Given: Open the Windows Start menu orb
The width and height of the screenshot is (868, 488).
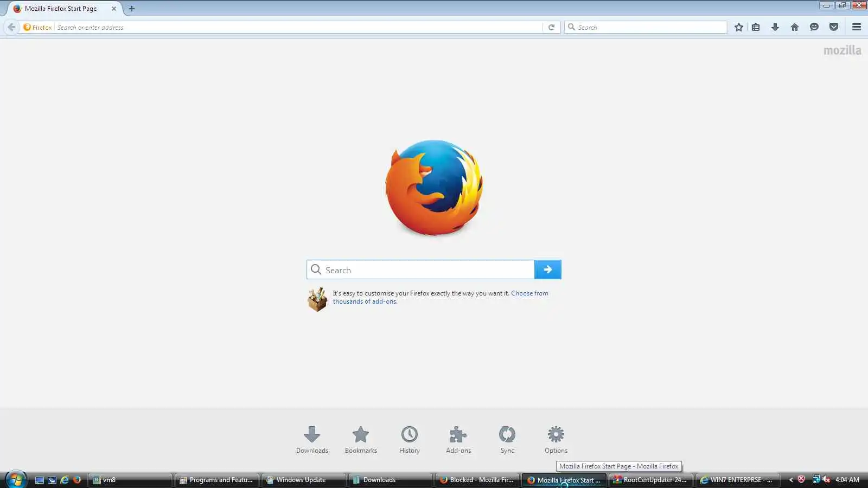Looking at the screenshot, I should point(16,480).
